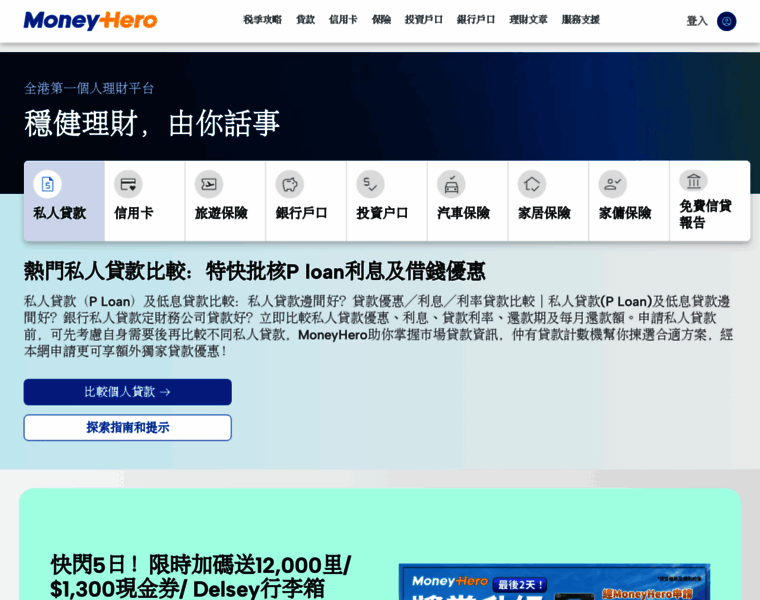760x600 pixels.
Task: Open the 理財文章 nav menu
Action: (x=528, y=20)
